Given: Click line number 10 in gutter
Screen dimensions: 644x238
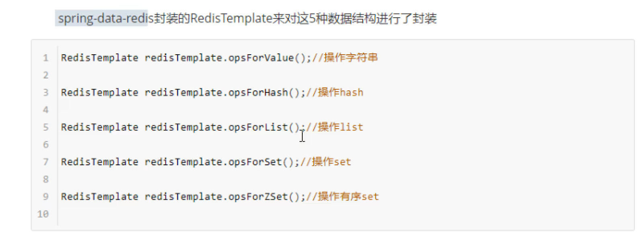Looking at the screenshot, I should tap(43, 214).
